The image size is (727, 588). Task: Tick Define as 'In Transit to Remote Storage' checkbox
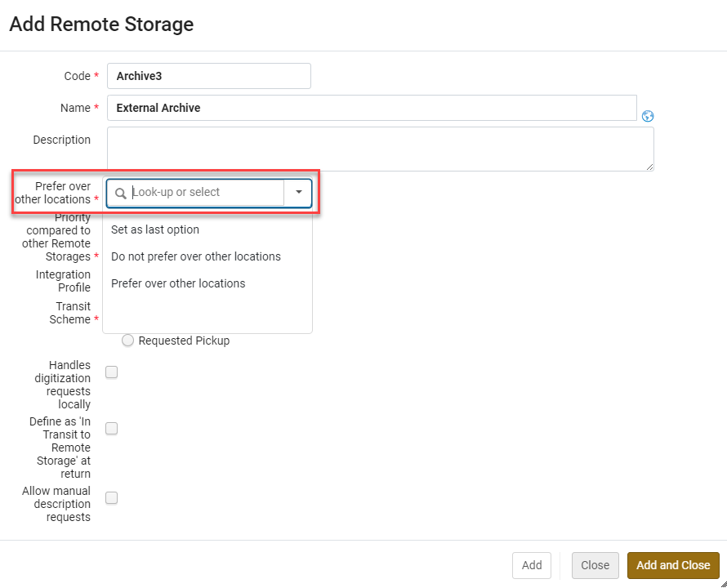click(x=112, y=429)
